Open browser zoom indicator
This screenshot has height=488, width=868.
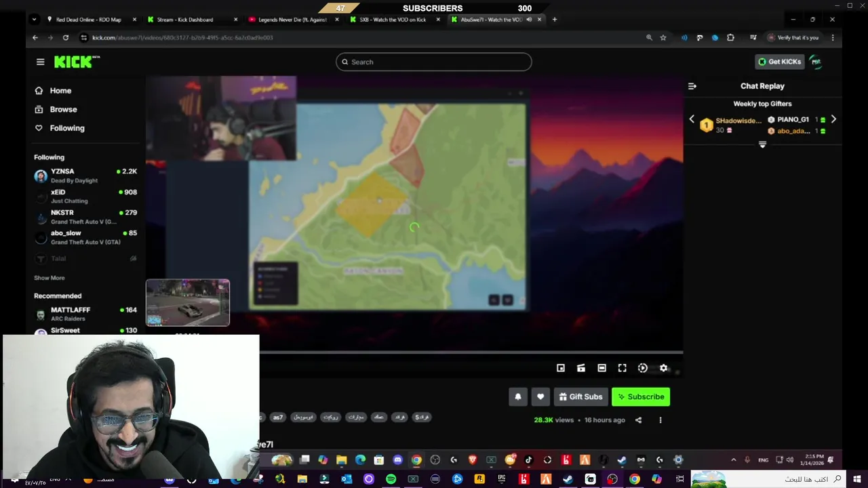tap(649, 38)
